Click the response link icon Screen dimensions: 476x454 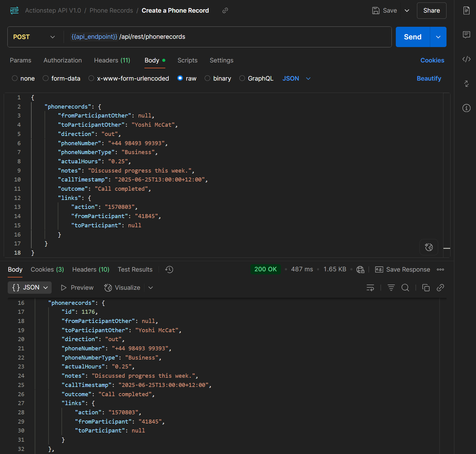[x=440, y=288]
